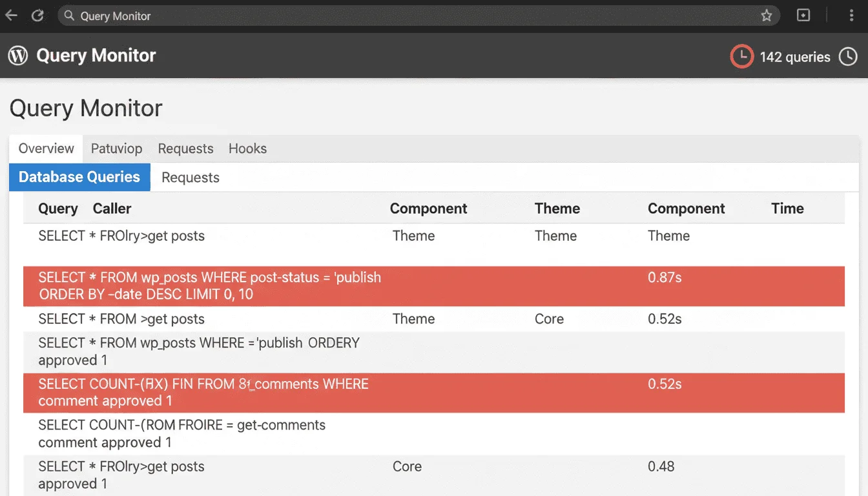The height and width of the screenshot is (496, 868).
Task: Reload the page with the refresh icon
Action: pos(37,15)
